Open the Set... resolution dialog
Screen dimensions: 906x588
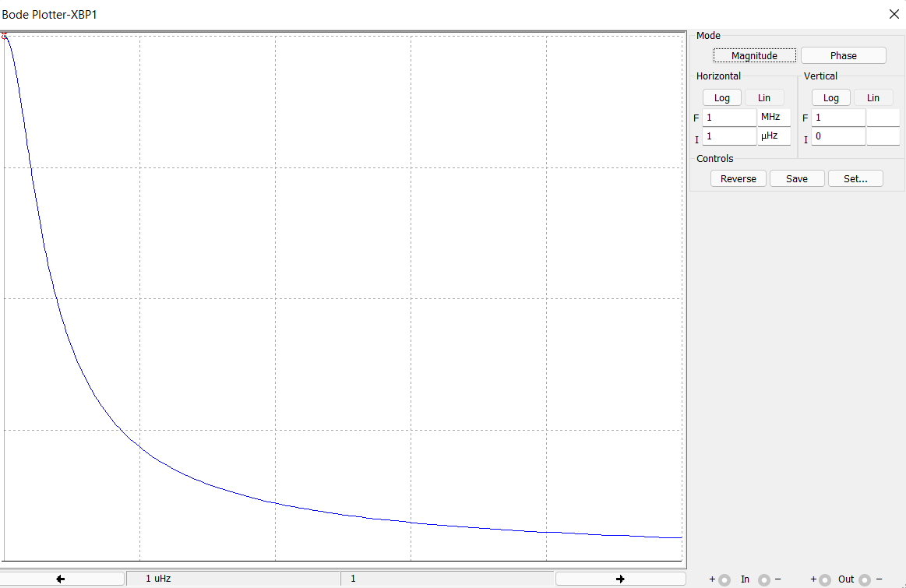[x=855, y=178]
